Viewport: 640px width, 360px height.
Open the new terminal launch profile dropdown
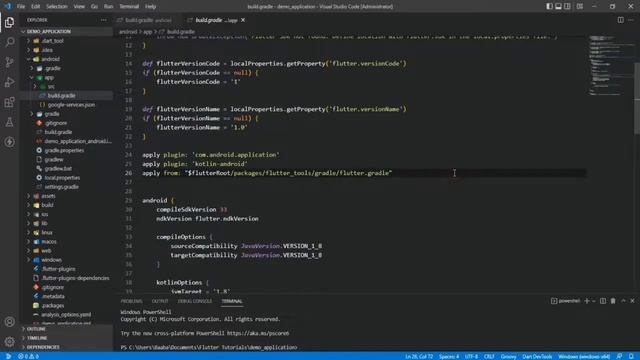[594, 301]
